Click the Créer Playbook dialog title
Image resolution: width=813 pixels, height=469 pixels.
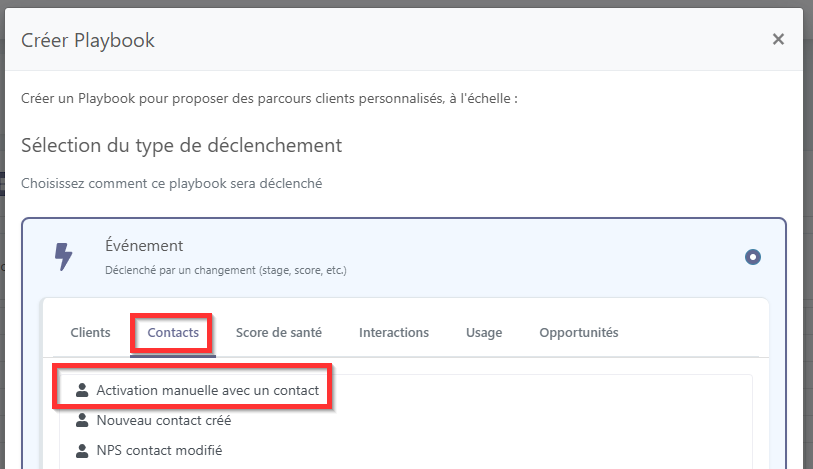click(88, 40)
